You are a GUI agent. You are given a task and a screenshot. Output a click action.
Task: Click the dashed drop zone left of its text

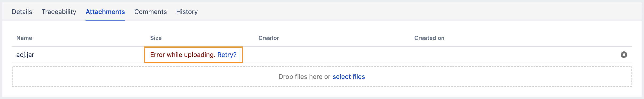tap(125, 77)
